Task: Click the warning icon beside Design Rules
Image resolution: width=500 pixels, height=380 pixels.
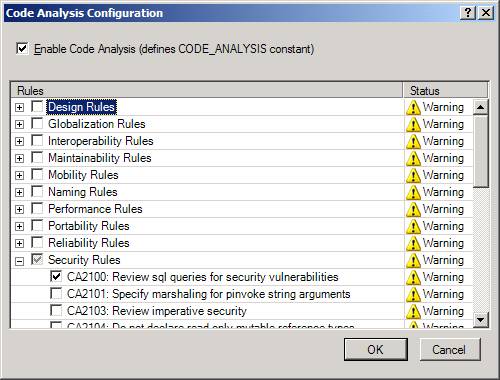Action: point(413,108)
